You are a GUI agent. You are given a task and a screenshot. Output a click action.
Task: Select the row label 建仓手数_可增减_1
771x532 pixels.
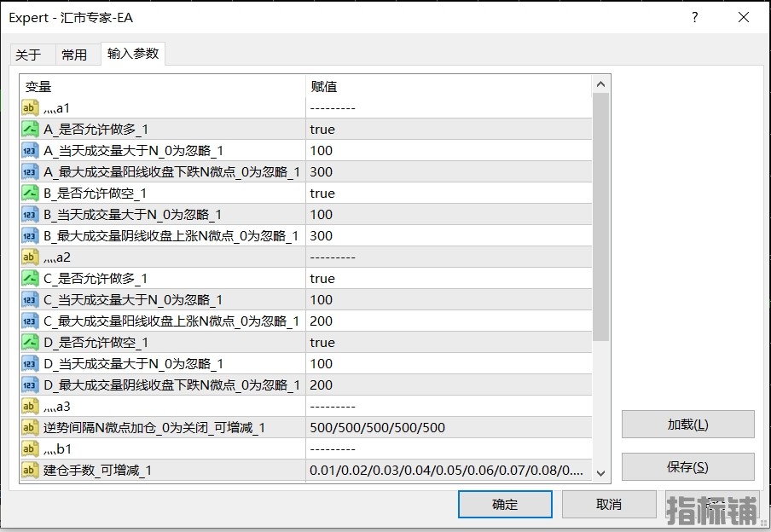point(97,471)
